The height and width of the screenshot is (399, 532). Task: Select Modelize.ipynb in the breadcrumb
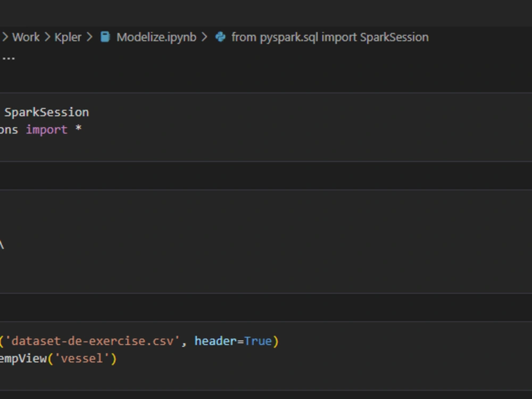click(156, 37)
